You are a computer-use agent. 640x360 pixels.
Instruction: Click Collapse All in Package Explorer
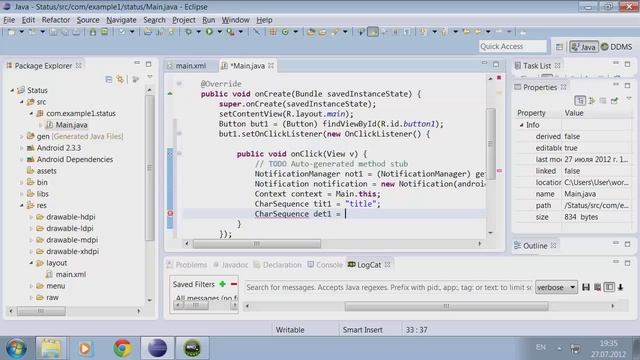click(109, 79)
